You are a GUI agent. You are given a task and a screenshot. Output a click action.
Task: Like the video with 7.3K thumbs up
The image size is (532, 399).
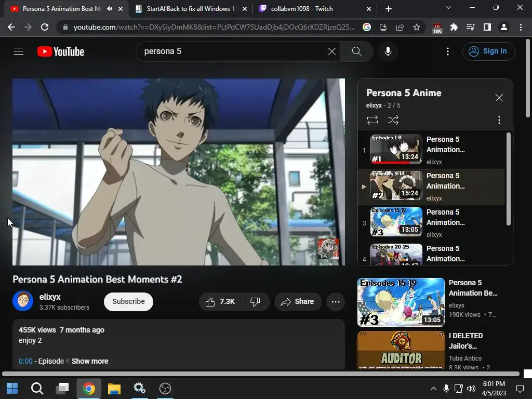[220, 301]
